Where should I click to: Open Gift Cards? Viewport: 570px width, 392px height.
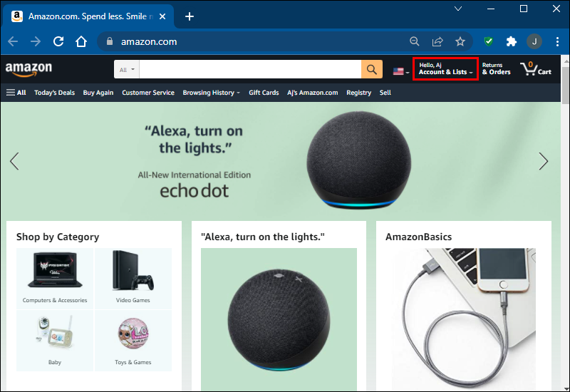tap(264, 93)
